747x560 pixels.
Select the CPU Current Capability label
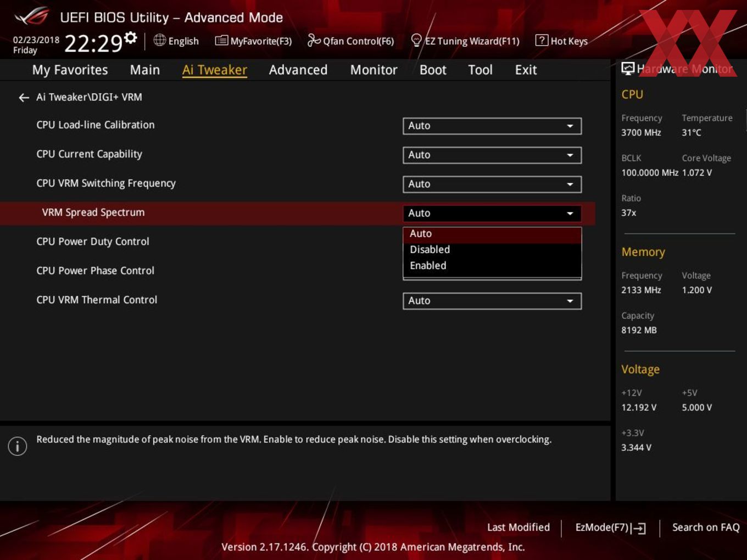tap(89, 154)
